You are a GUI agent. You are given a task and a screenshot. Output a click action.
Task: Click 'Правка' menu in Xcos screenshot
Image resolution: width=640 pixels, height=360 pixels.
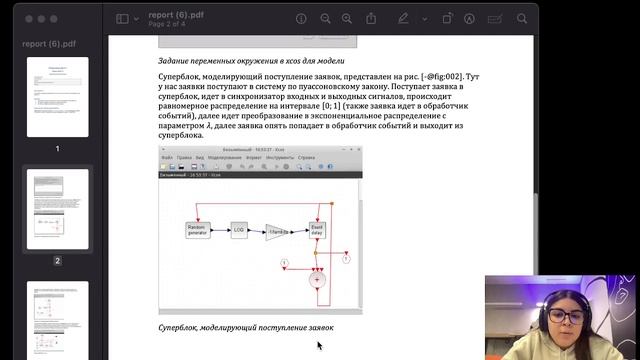(184, 158)
